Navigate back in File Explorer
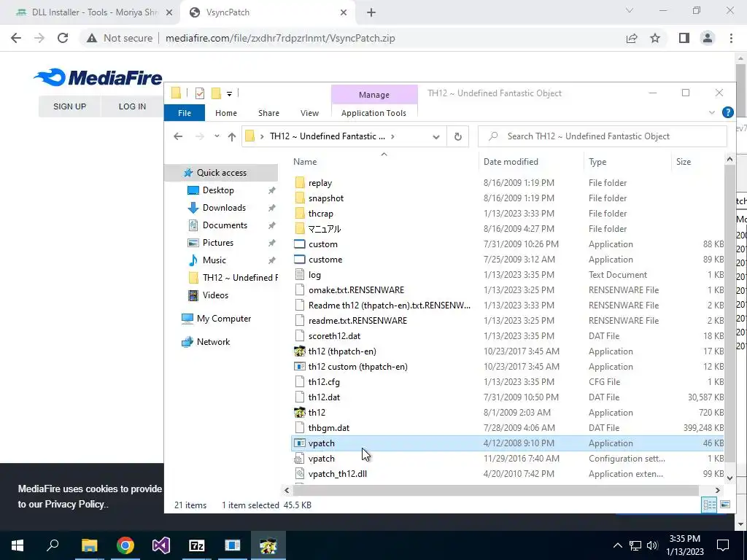This screenshot has width=747, height=560. [178, 136]
